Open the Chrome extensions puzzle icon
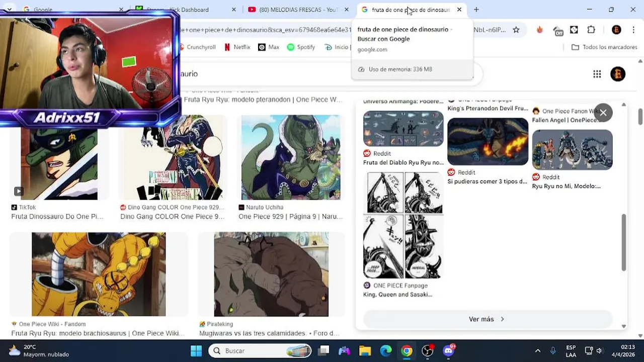Viewport: 644px width, 362px height. click(x=591, y=30)
